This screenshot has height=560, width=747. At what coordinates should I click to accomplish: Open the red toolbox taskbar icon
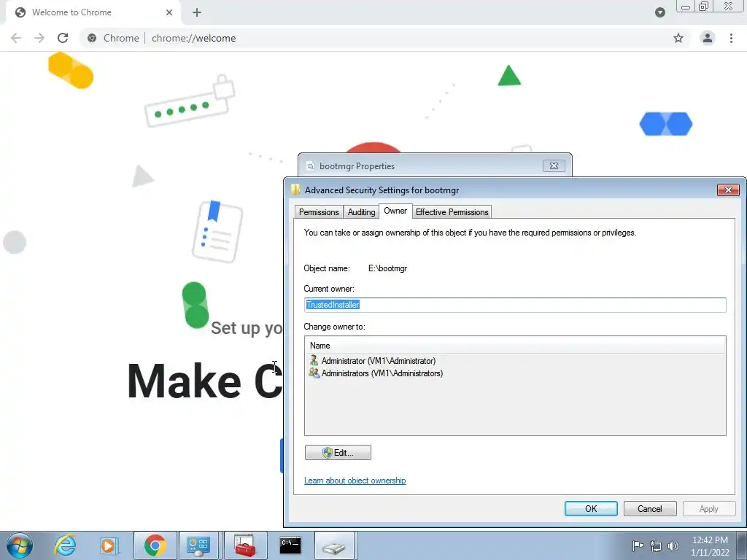(245, 545)
